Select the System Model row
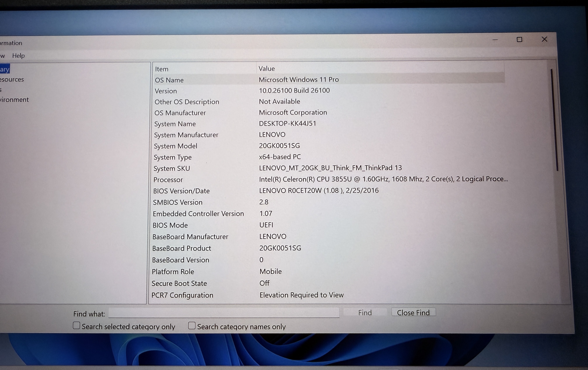The image size is (588, 370). [x=175, y=146]
